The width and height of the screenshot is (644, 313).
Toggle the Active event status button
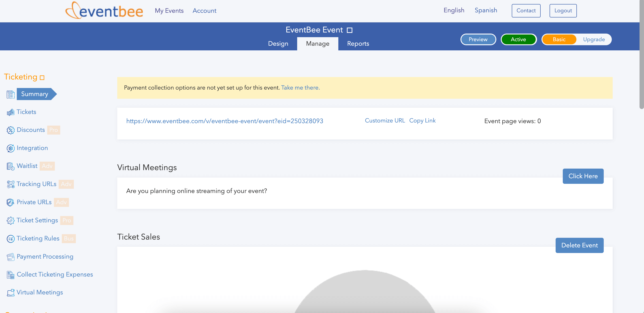click(x=518, y=39)
